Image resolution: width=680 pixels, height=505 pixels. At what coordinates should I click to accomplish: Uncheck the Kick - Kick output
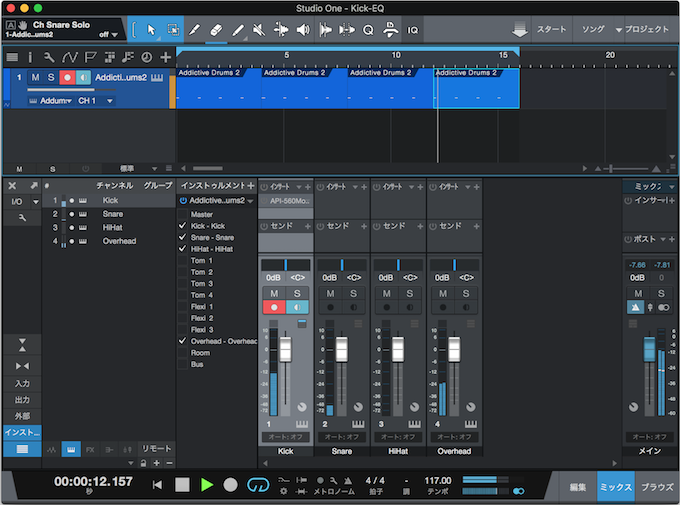[183, 226]
